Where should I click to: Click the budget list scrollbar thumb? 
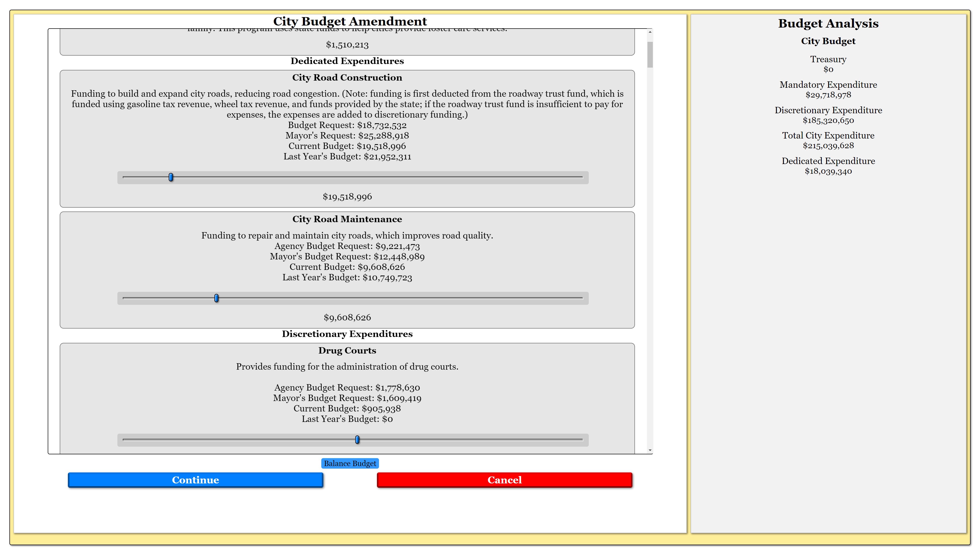(650, 54)
